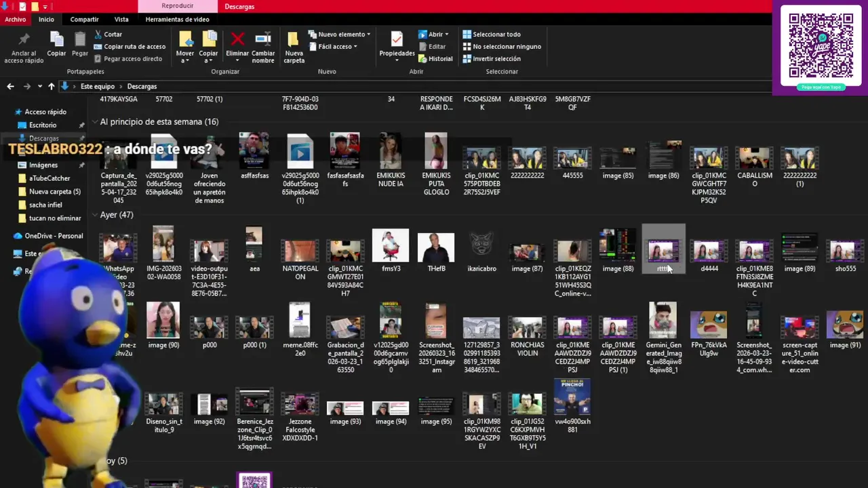Switch to the Inicio ribbon tab
Image resolution: width=868 pixels, height=488 pixels.
[46, 19]
